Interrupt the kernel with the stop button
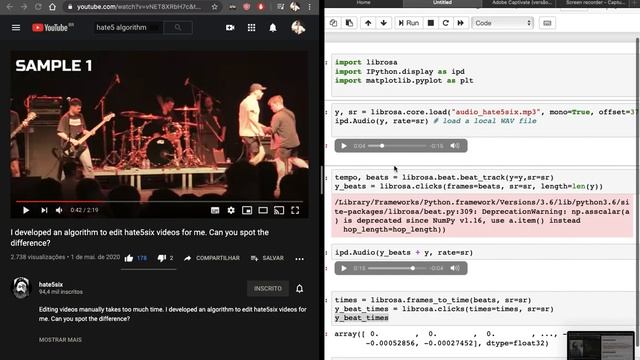 point(431,23)
